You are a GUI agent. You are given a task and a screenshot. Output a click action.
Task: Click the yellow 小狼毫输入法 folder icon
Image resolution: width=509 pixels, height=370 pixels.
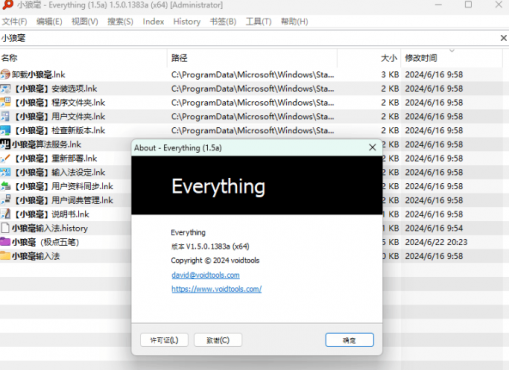pyautogui.click(x=5, y=256)
